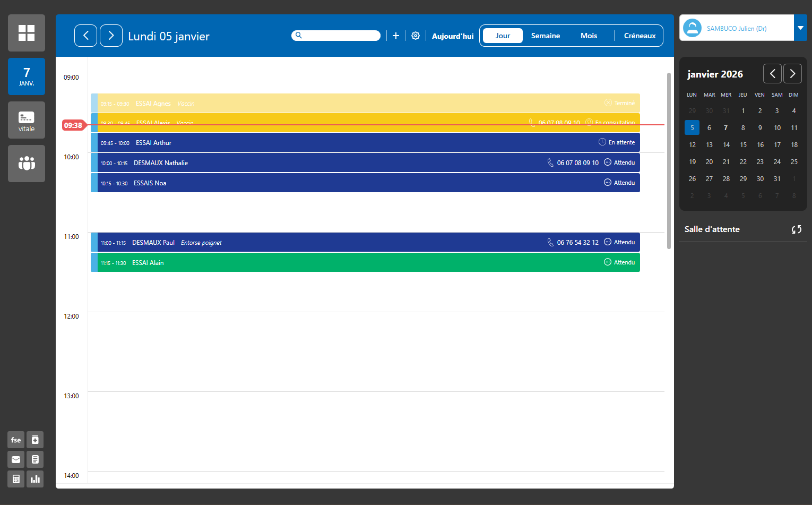Go to next month in mini calendar
This screenshot has height=505, width=812.
pyautogui.click(x=792, y=74)
